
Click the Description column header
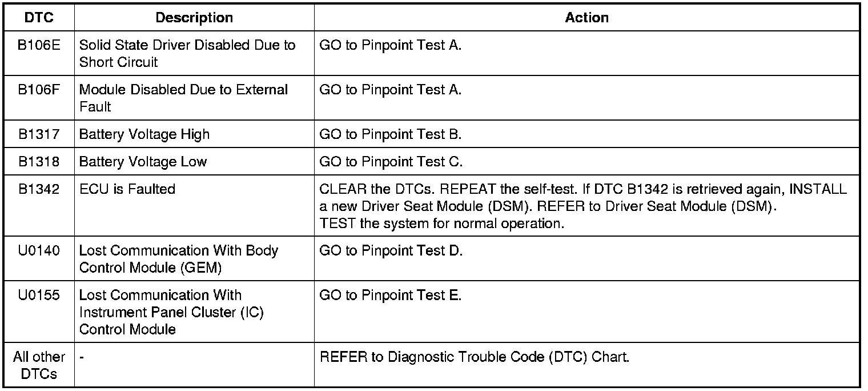(194, 18)
